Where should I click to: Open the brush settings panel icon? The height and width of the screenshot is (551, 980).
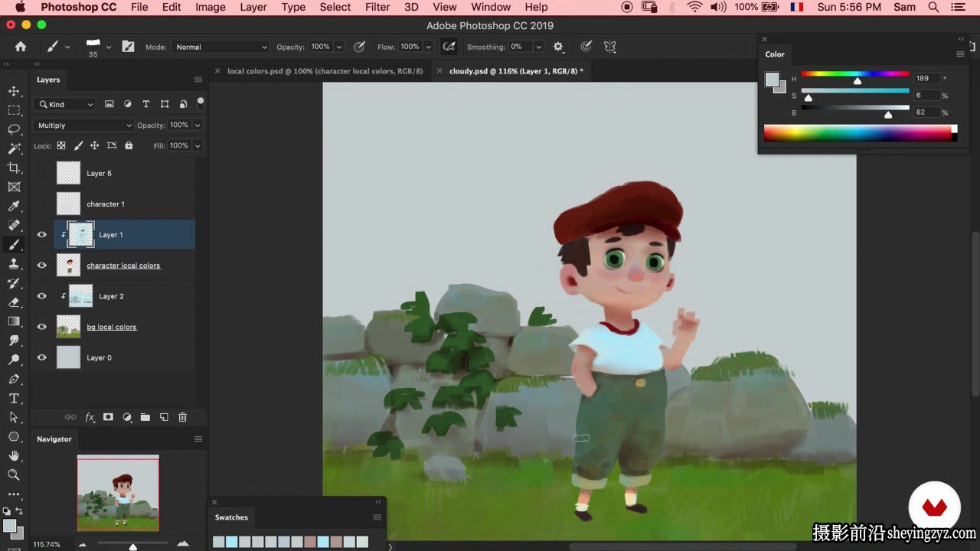pos(128,47)
